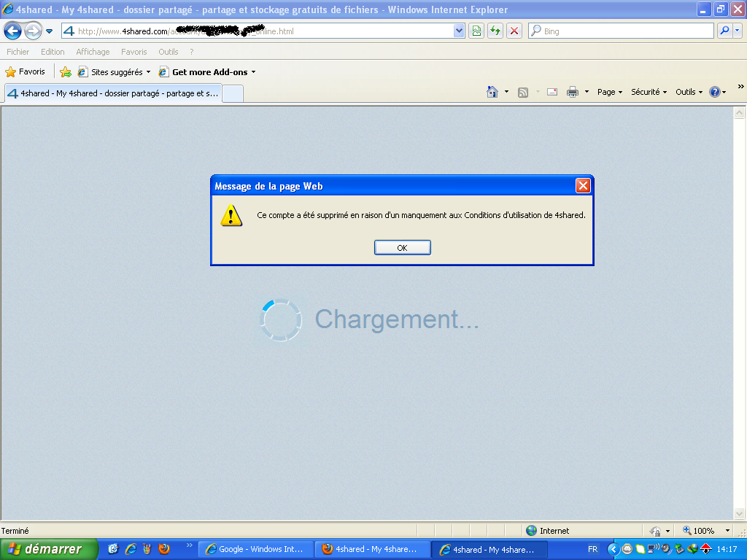The width and height of the screenshot is (747, 560).
Task: Go to Home page icon
Action: [x=492, y=92]
